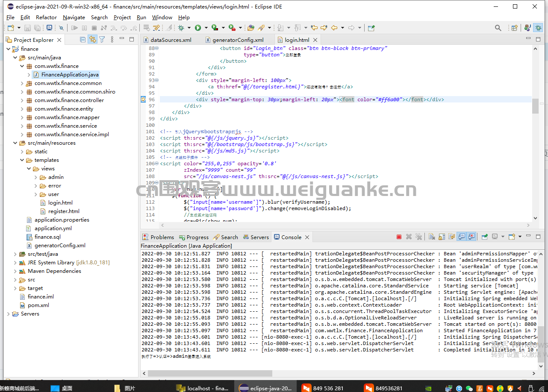Click the Pin Console icon
This screenshot has height=392, width=548.
click(484, 237)
